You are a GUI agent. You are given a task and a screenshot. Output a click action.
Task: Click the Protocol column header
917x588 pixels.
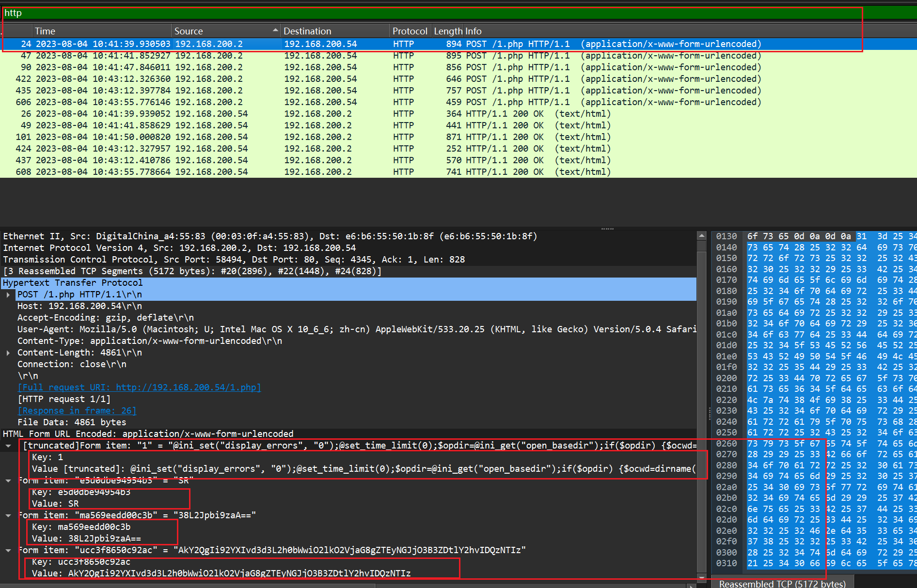[x=410, y=31]
